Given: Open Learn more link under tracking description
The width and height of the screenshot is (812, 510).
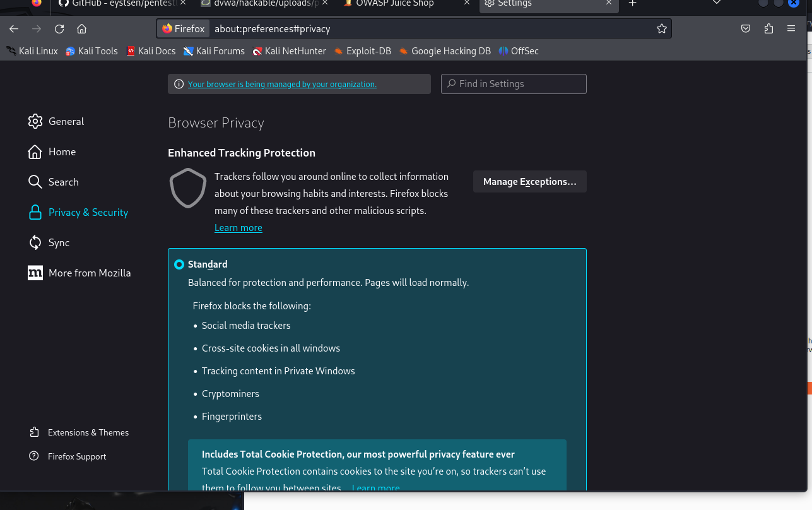Looking at the screenshot, I should pyautogui.click(x=238, y=228).
